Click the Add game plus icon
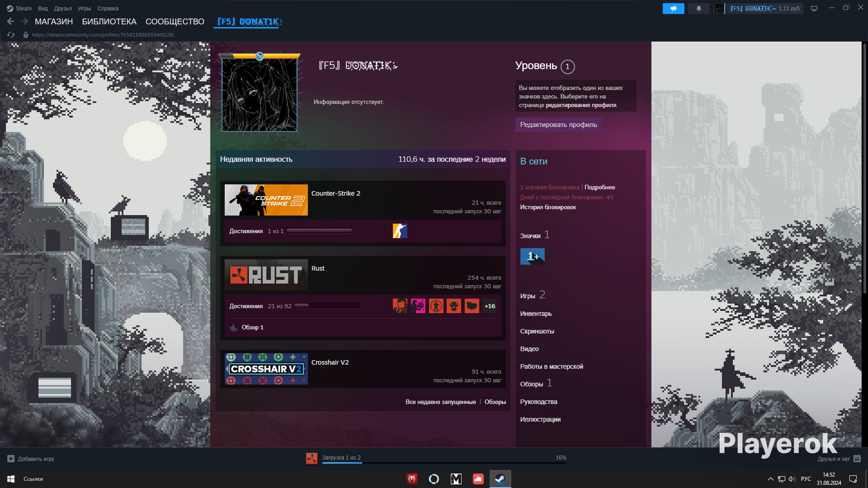 click(11, 459)
